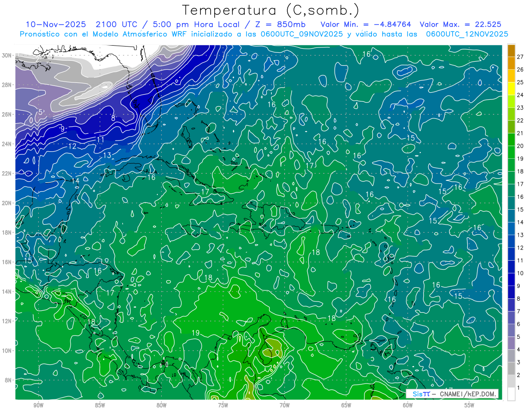Click the "Valor Max. = 22.525" text
Viewport: 532px width, 411px height.
461,24
